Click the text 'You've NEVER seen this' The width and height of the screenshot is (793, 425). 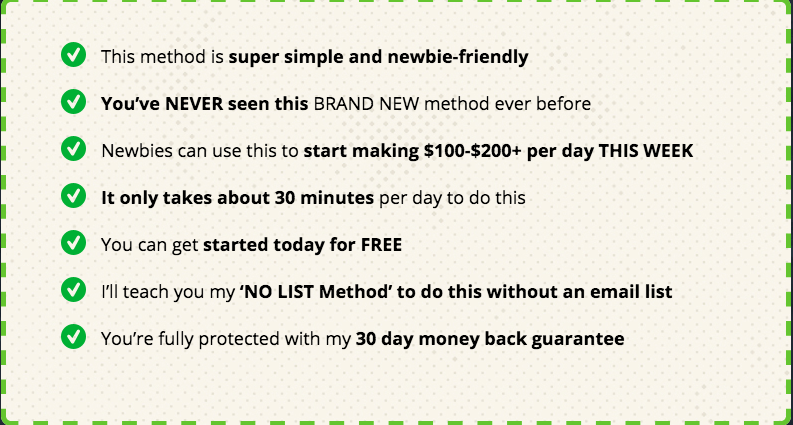(x=205, y=104)
